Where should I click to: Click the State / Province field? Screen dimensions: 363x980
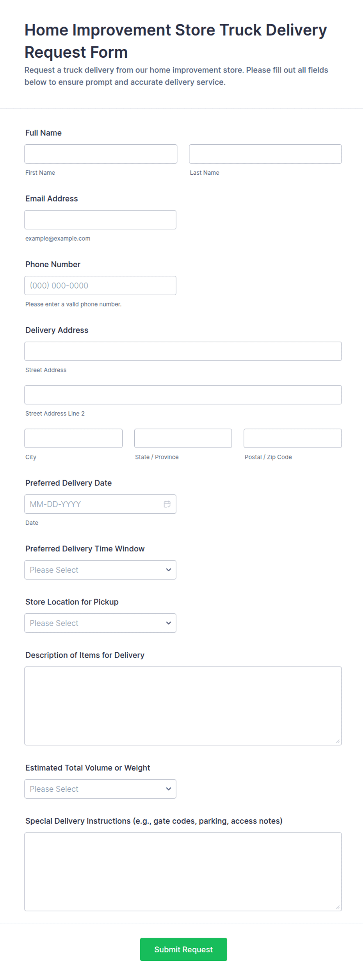183,438
